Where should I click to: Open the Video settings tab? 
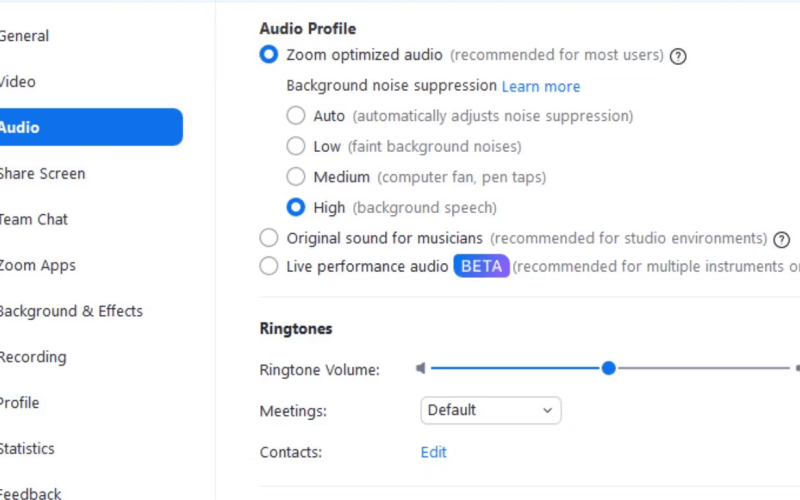[x=17, y=82]
